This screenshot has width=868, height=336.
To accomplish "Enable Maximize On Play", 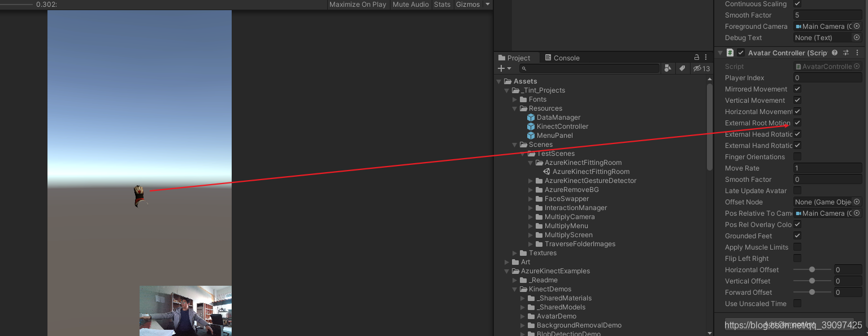I will (358, 5).
